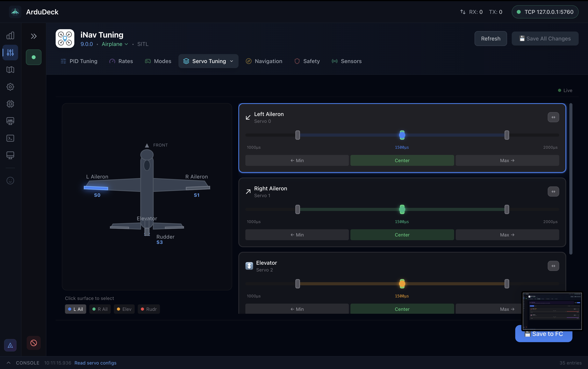The height and width of the screenshot is (369, 588).
Task: Click Save All Changes button
Action: 545,39
